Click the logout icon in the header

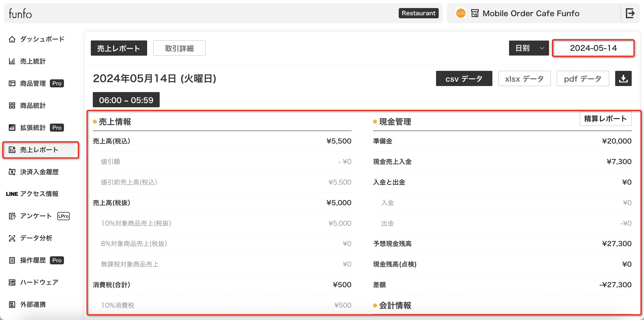(x=630, y=13)
